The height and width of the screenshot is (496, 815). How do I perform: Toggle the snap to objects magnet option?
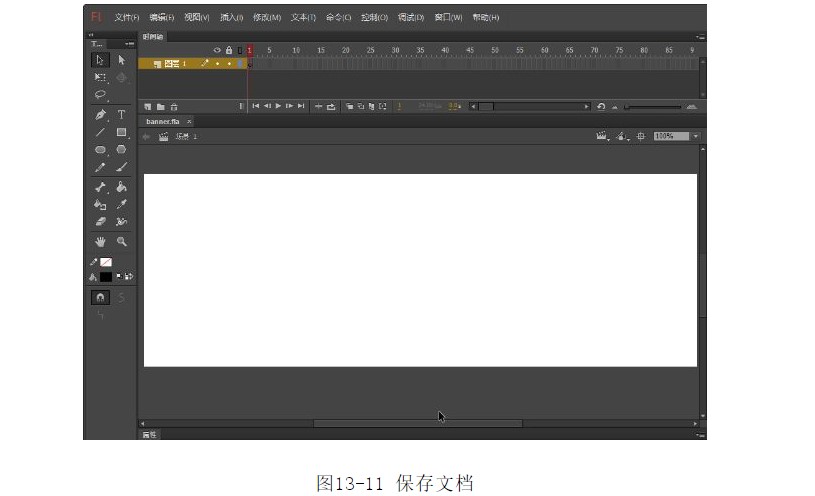101,297
